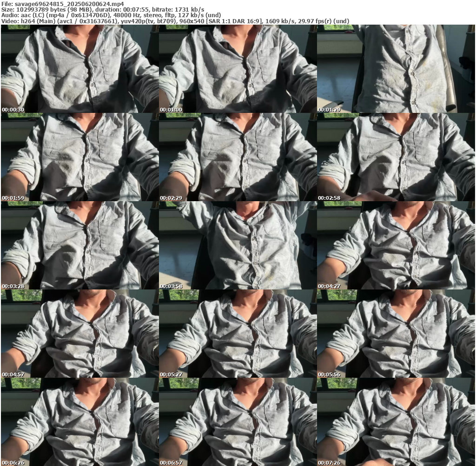Select the thumbnail frame stamped 00:01:00
The image size is (476, 466).
(x=238, y=69)
